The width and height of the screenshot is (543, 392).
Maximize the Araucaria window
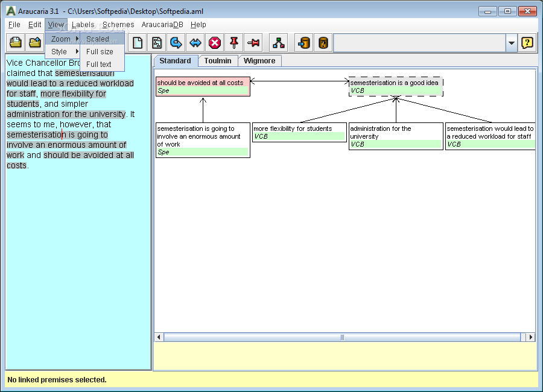507,11
